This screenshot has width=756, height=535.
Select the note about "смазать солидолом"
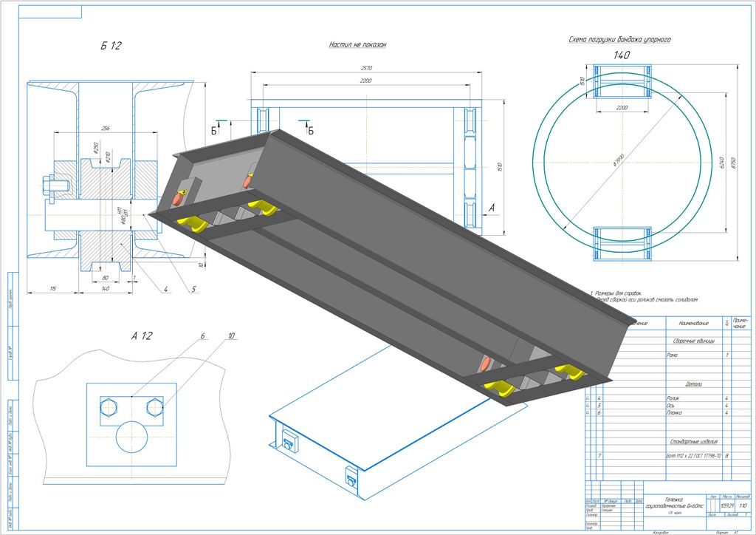(x=647, y=299)
